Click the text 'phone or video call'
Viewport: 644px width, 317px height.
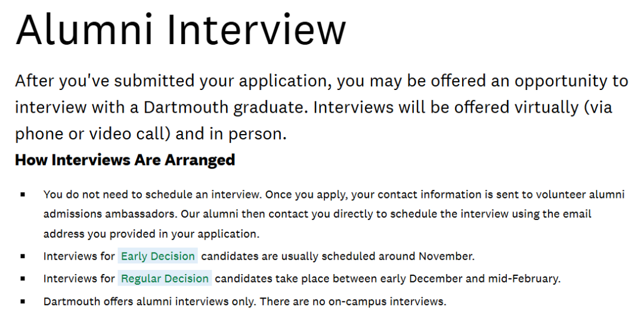click(x=89, y=134)
